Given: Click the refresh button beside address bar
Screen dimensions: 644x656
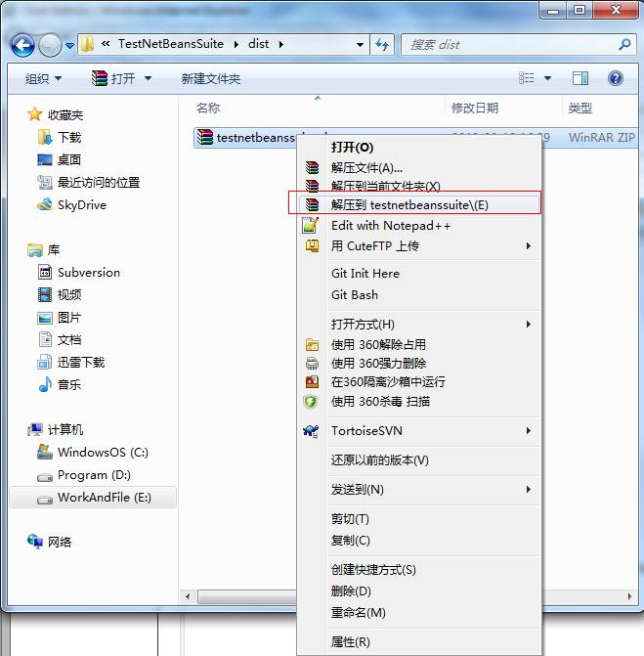Looking at the screenshot, I should tap(383, 44).
